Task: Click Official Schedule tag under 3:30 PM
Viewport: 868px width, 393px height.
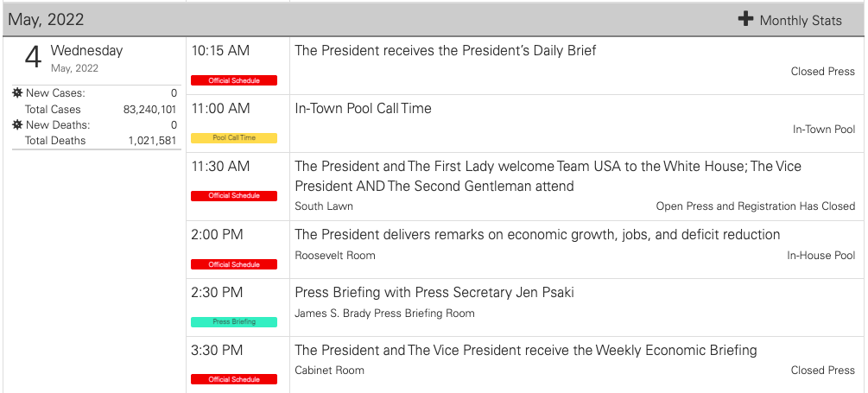Action: coord(233,379)
